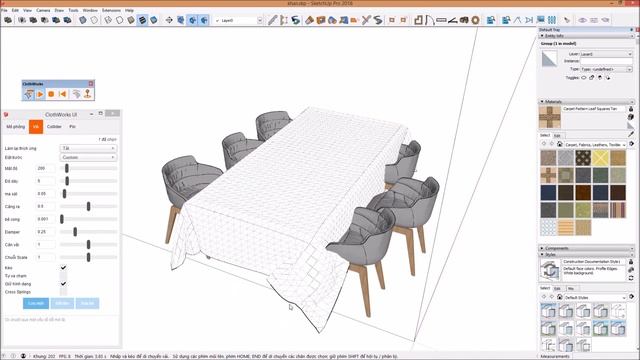640x360 pixels.
Task: Toggle the lock icon in Entity Info toggles
Action: point(592,78)
